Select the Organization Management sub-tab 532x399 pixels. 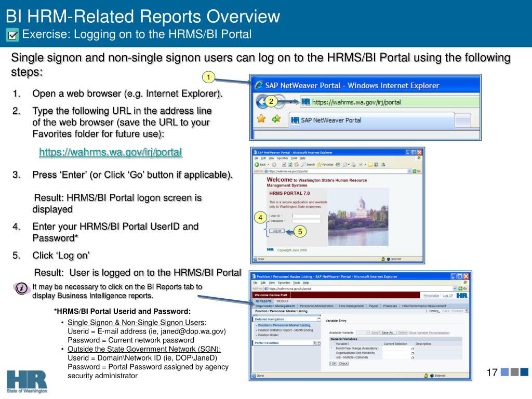[x=275, y=306]
